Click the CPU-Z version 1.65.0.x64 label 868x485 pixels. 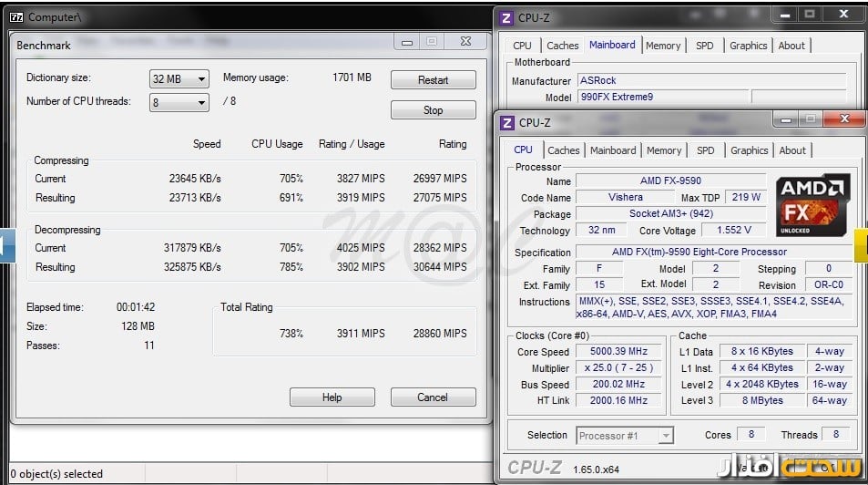[597, 470]
